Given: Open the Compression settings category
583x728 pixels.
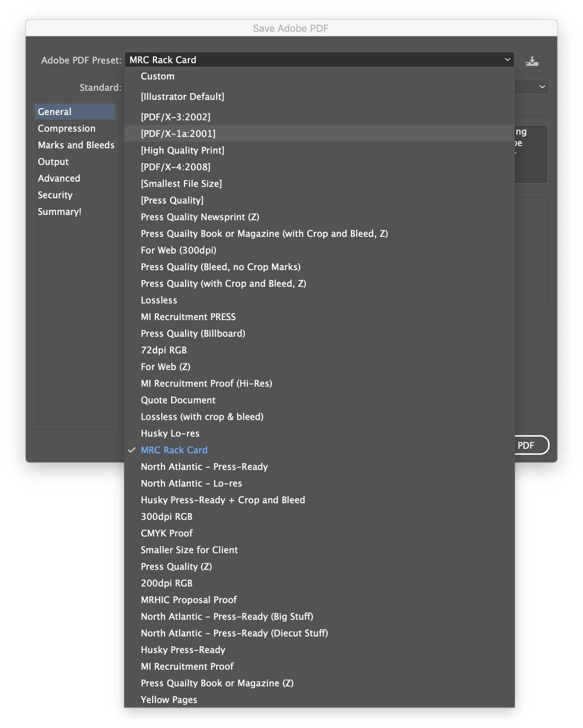Looking at the screenshot, I should click(75, 128).
